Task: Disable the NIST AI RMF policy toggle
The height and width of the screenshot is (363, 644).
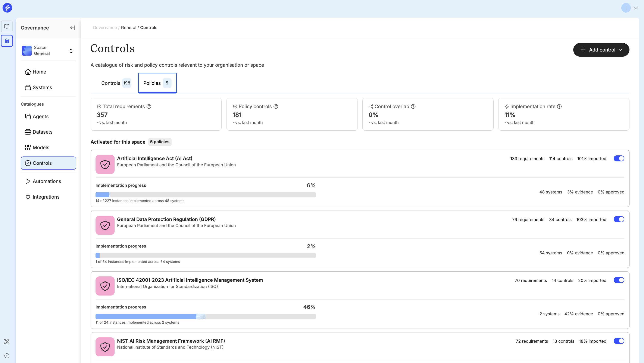Action: point(619,341)
